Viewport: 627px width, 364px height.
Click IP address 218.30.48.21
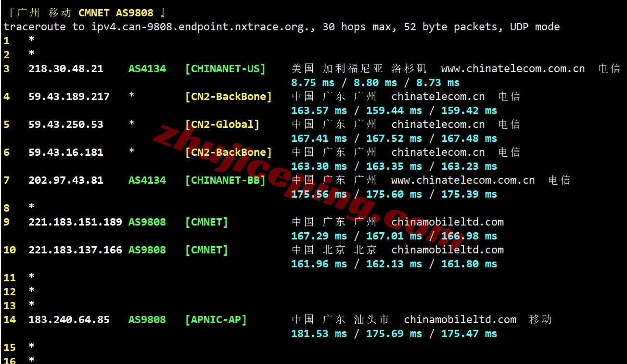click(66, 69)
